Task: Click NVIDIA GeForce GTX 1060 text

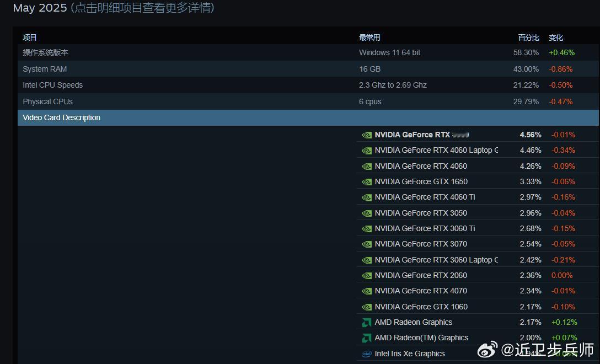Action: [x=421, y=307]
